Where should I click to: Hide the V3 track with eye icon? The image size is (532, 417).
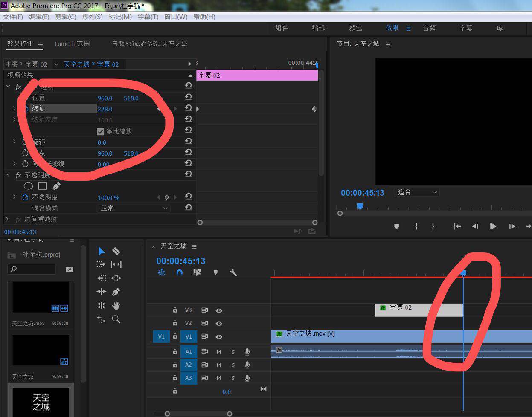[x=219, y=310]
